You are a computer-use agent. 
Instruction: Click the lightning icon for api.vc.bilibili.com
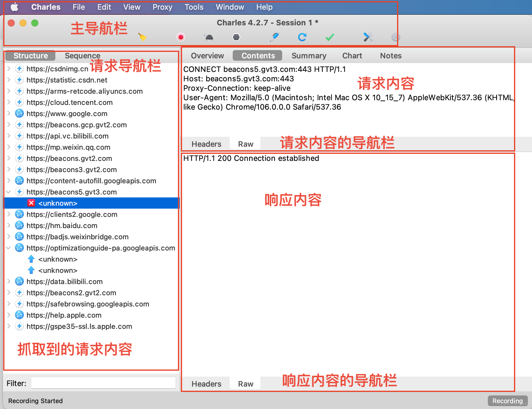pos(19,136)
